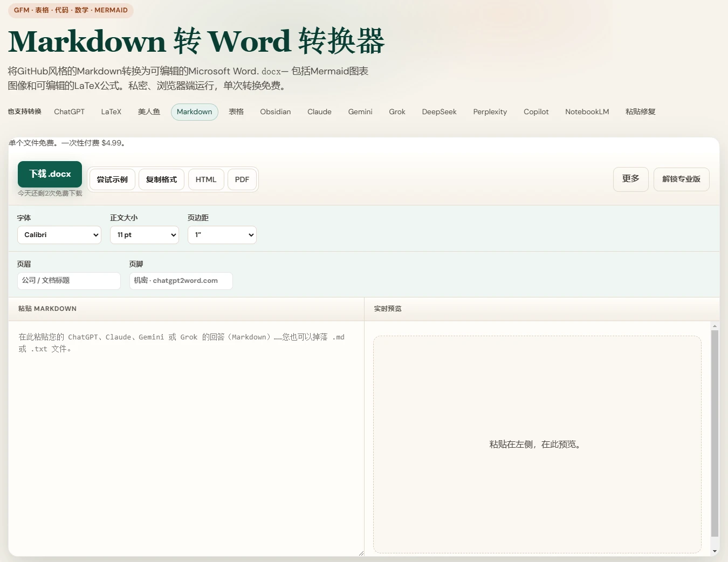
Task: Click the 实时预览 placeholder area
Action: pyautogui.click(x=537, y=445)
